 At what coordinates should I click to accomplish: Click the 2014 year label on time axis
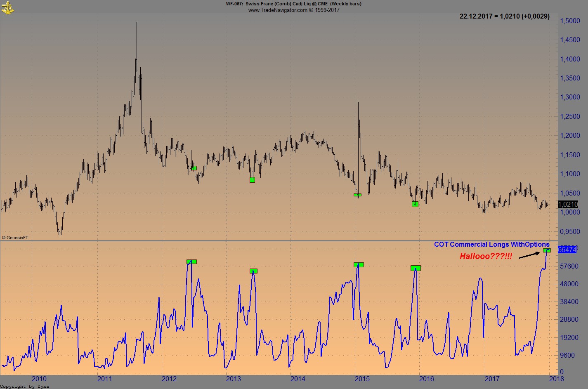tap(298, 379)
